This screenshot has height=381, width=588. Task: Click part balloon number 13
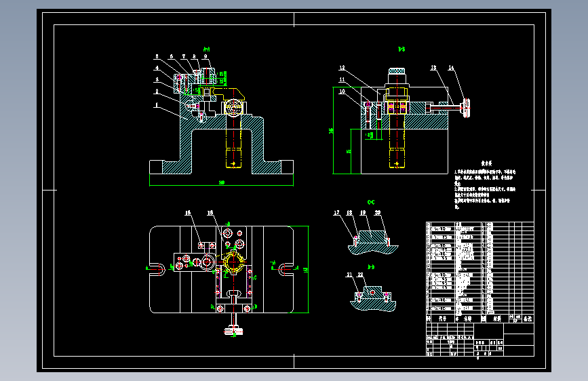(433, 68)
